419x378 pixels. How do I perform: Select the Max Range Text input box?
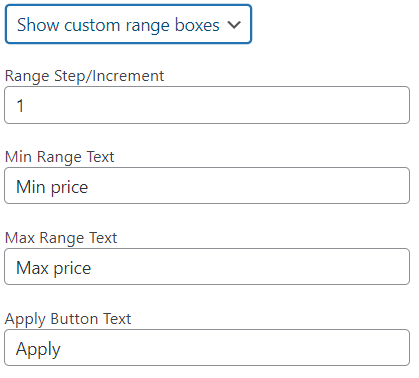pyautogui.click(x=207, y=267)
